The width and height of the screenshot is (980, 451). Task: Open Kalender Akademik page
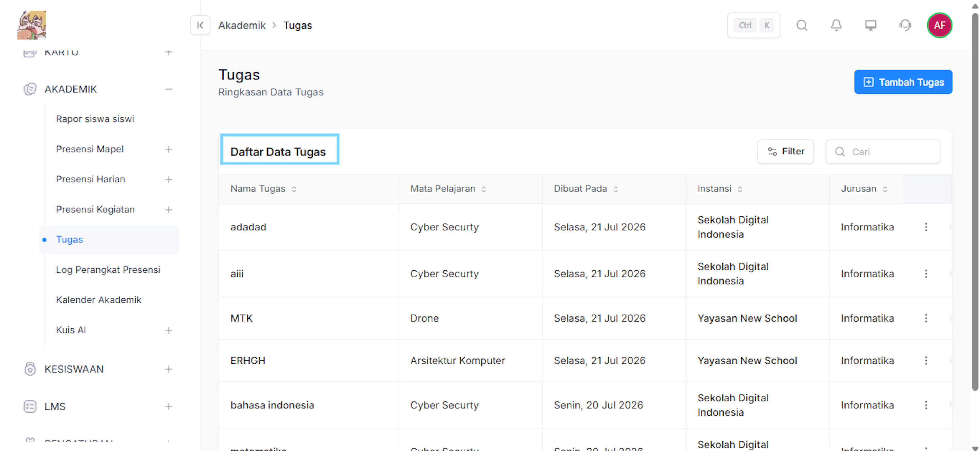99,300
